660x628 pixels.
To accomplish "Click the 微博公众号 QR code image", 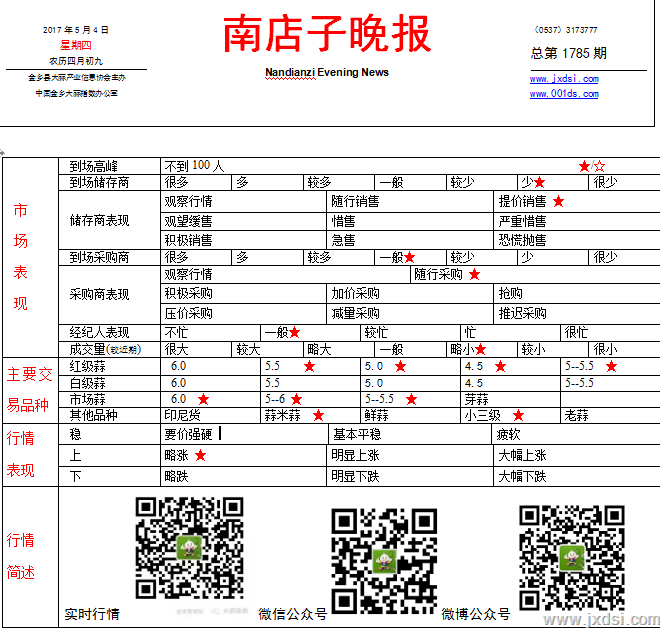I will (572, 557).
